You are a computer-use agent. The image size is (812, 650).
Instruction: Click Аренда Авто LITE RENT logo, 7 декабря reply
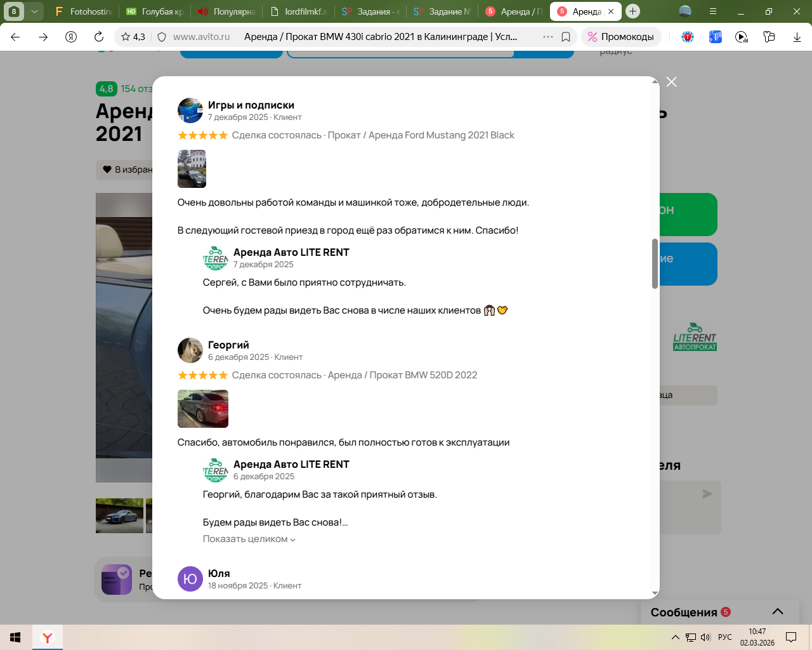click(216, 258)
